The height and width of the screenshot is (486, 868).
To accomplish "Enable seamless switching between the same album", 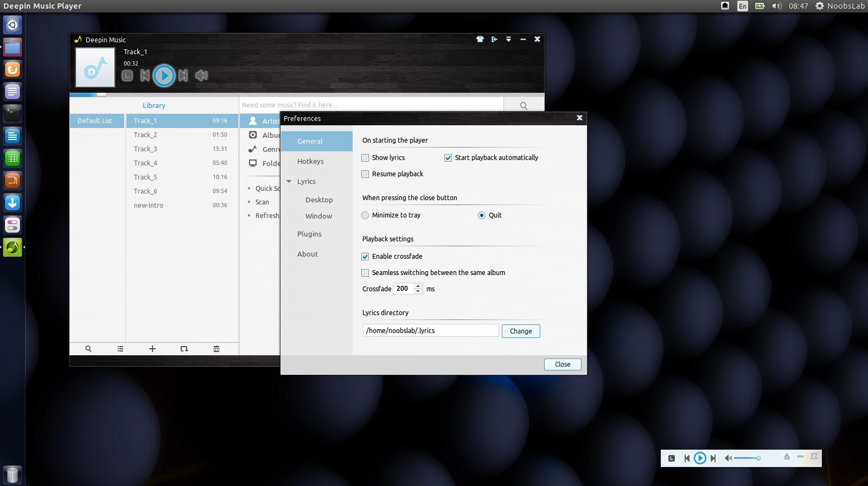I will (x=365, y=273).
